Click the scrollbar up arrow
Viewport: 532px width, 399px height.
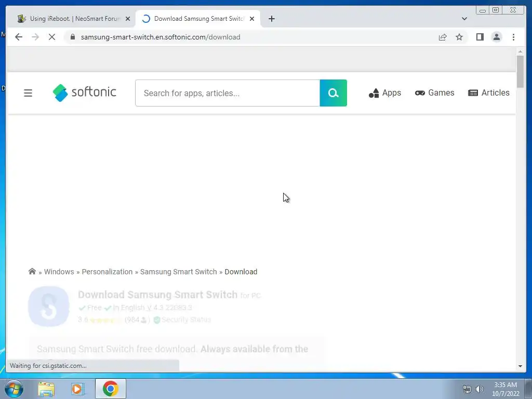pyautogui.click(x=520, y=51)
